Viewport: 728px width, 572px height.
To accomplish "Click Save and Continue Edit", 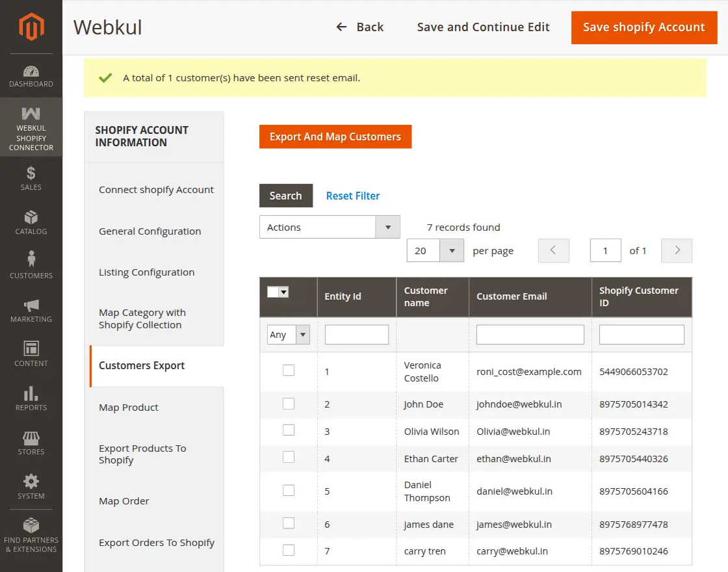I will [x=483, y=27].
